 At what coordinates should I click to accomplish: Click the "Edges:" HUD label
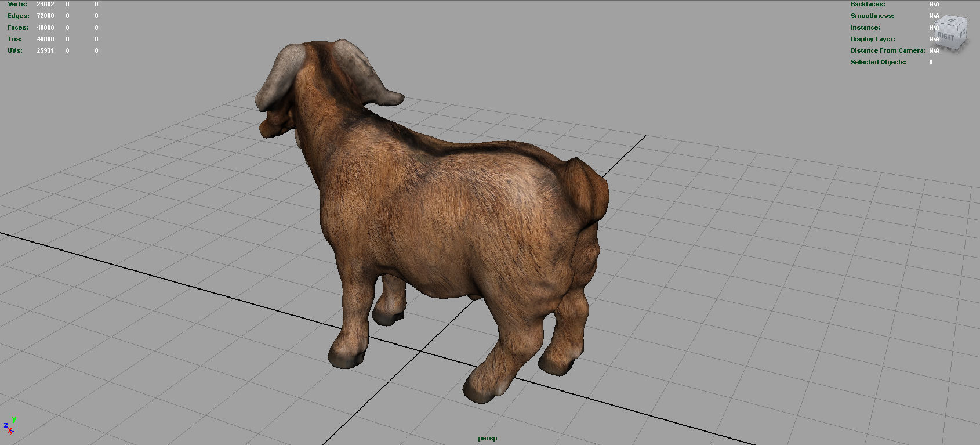point(19,16)
